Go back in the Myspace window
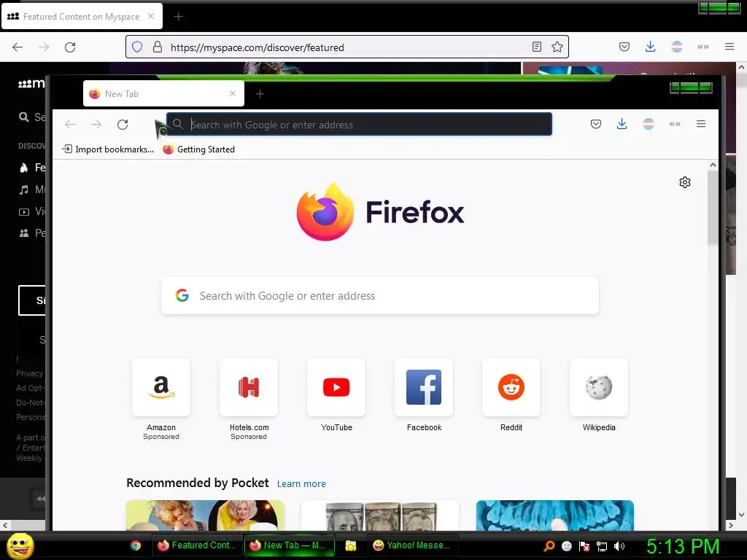The image size is (747, 560). (x=18, y=47)
